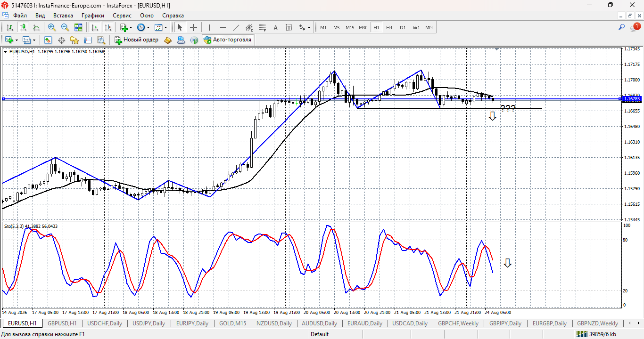This screenshot has width=644, height=339.
Task: Open the search magnifier icon
Action: tap(622, 27)
